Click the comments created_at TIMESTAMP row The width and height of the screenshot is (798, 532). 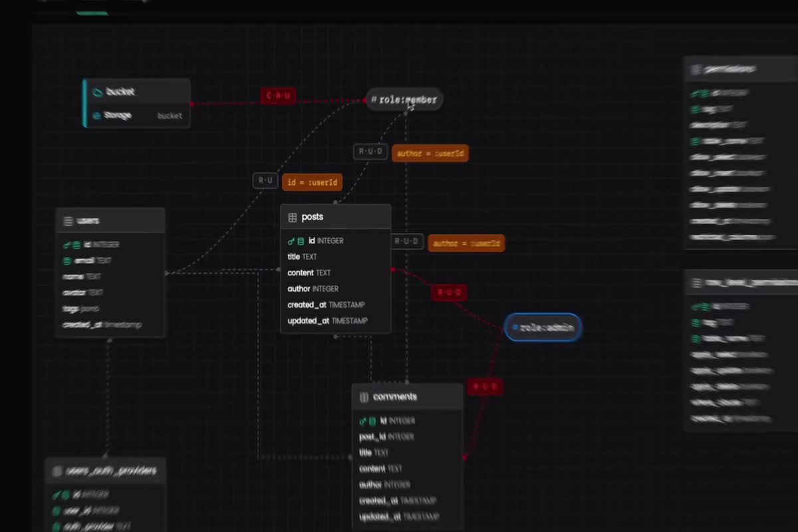(407, 501)
